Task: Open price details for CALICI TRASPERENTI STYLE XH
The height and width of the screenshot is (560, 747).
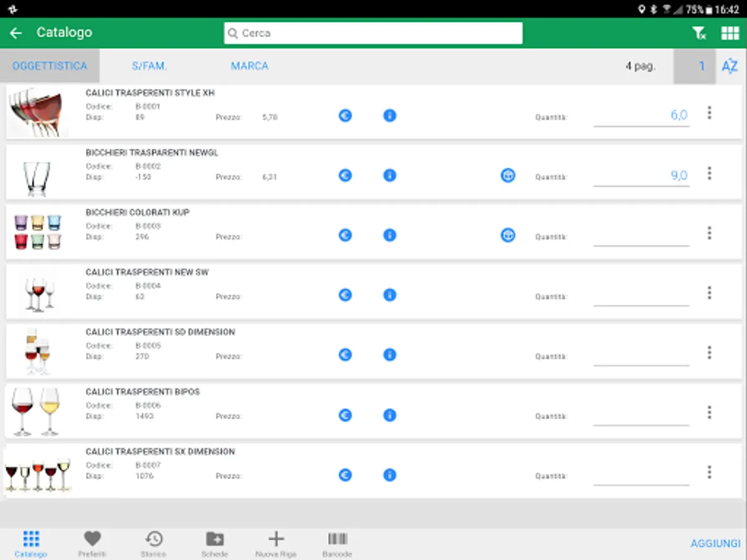Action: 345,116
